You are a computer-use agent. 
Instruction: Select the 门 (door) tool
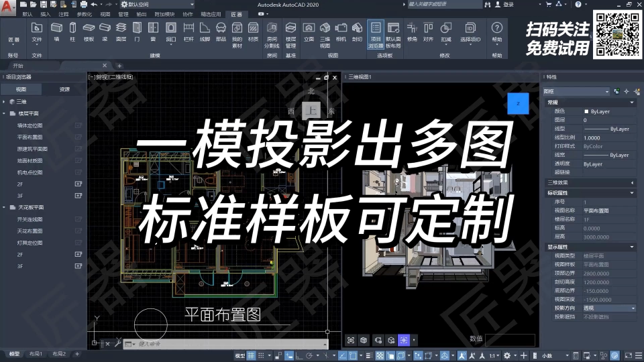[137, 32]
